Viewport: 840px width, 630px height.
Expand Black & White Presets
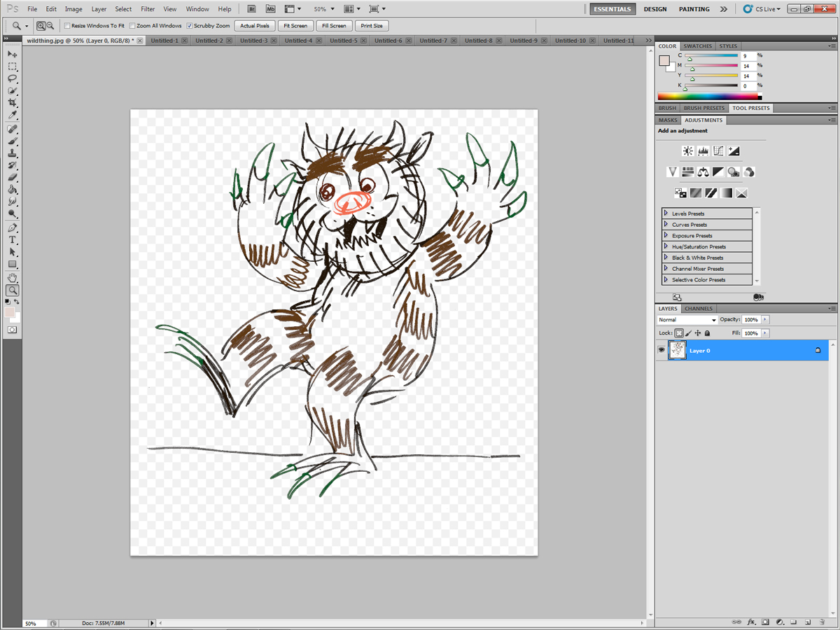666,258
